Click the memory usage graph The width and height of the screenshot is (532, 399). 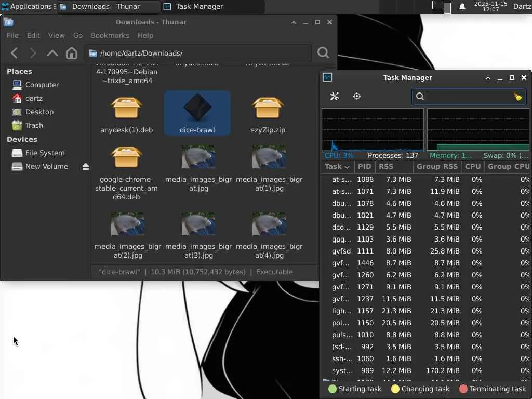[x=478, y=129]
